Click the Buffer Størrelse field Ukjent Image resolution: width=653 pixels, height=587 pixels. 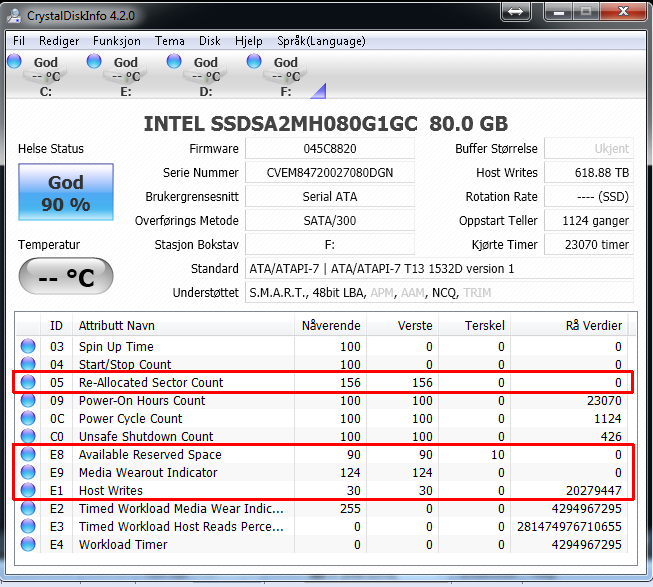coord(589,149)
